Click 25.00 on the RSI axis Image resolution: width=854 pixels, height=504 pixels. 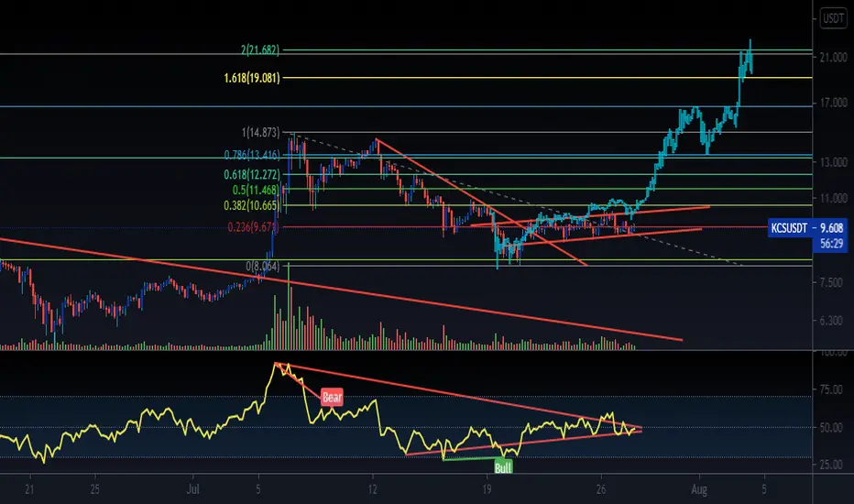833,465
